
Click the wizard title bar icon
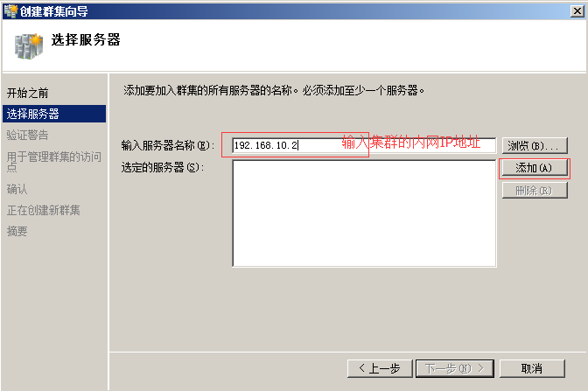(x=10, y=11)
